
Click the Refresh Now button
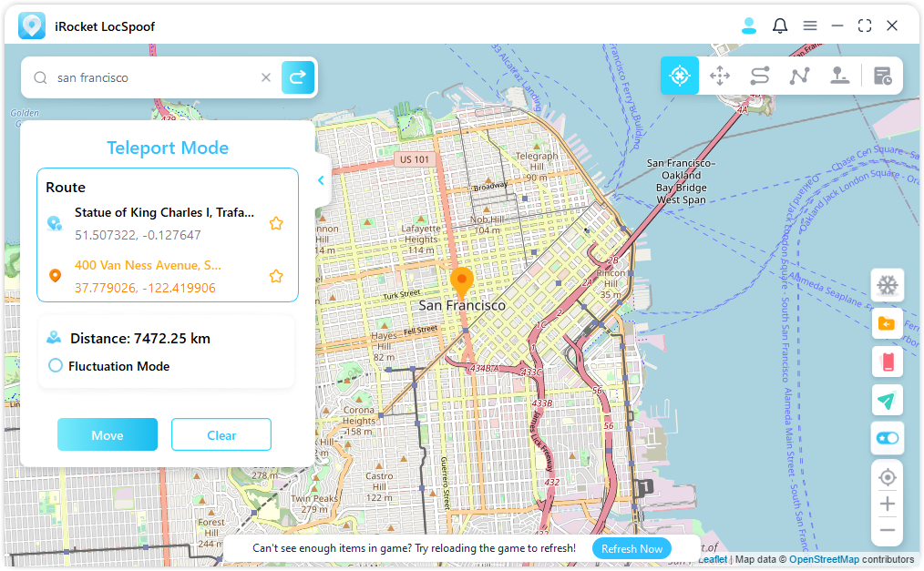tap(631, 548)
